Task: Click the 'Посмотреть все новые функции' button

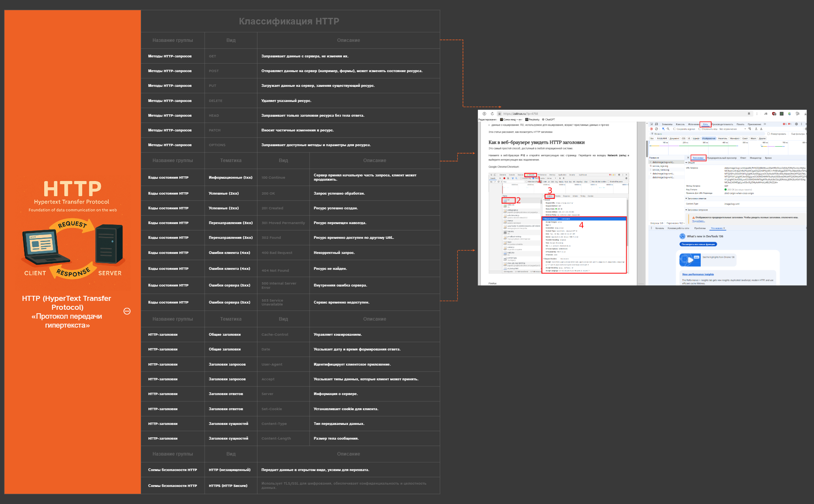Action: tap(698, 244)
